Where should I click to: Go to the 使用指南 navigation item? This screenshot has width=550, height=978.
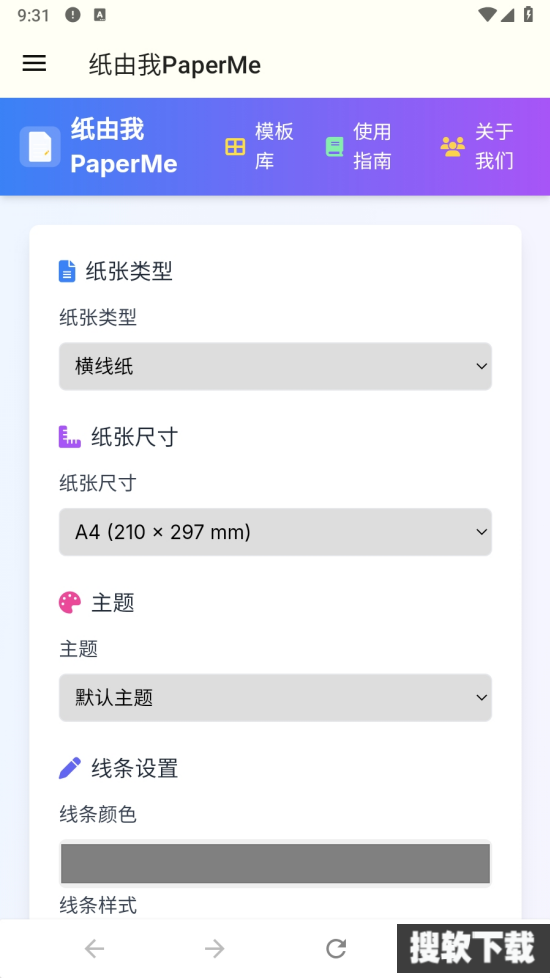[372, 147]
